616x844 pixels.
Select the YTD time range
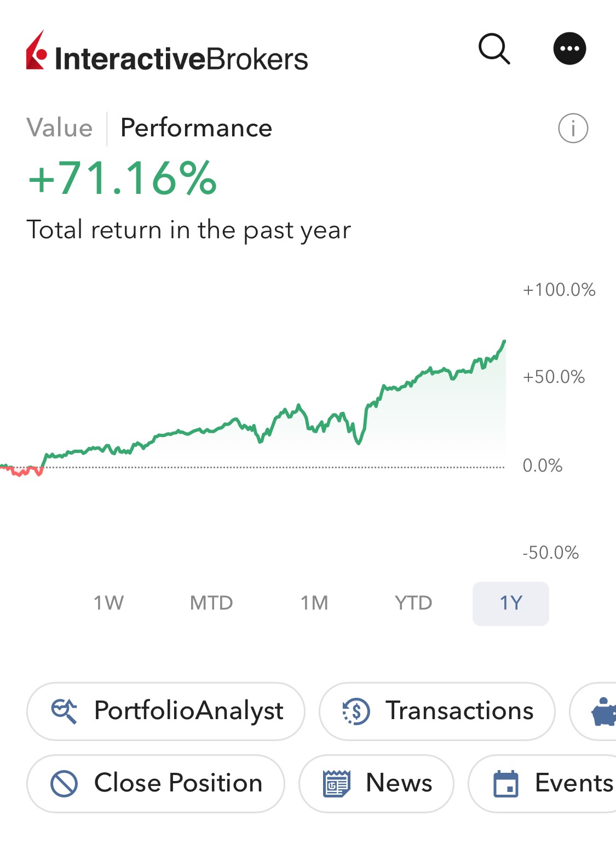tap(413, 603)
